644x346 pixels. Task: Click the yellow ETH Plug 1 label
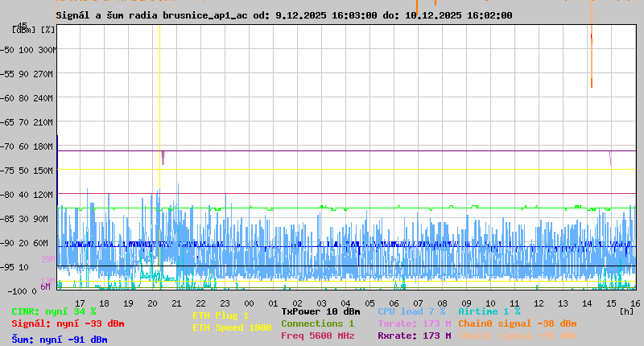(x=221, y=315)
